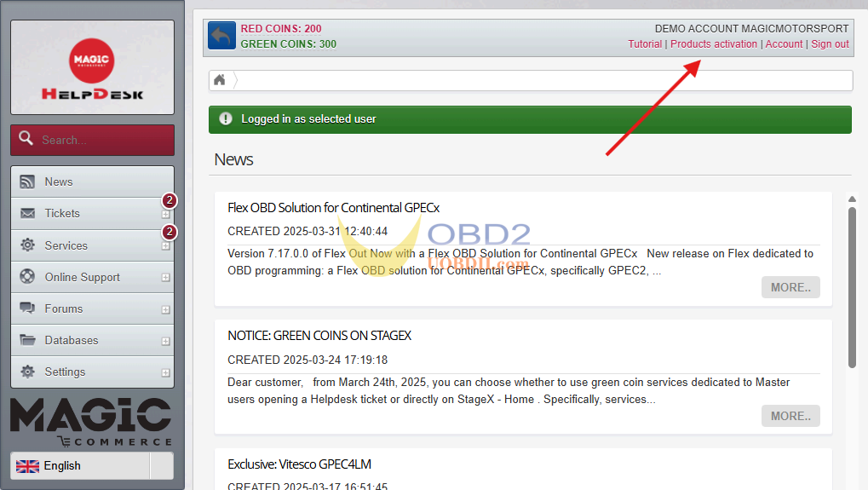Click the news scrollbar up arrow

click(852, 199)
